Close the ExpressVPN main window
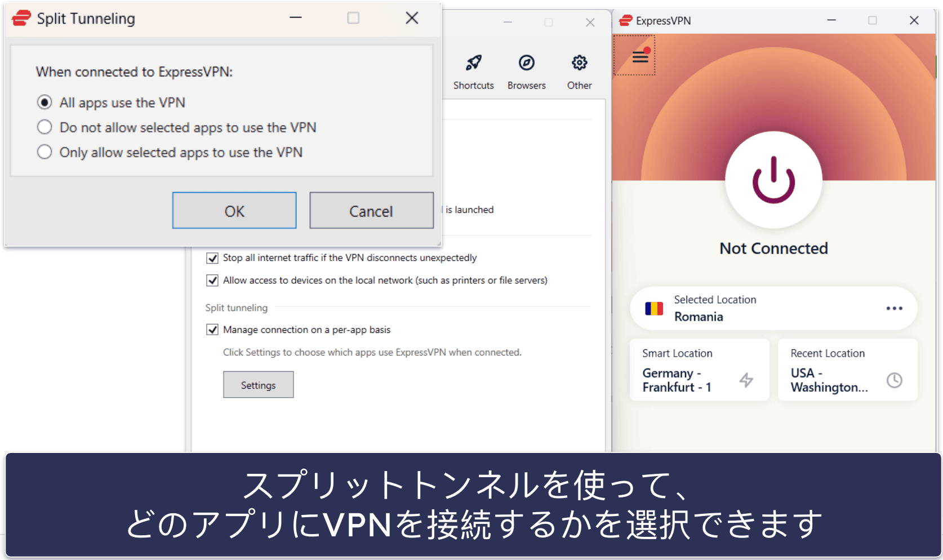Image resolution: width=943 pixels, height=560 pixels. pos(914,20)
